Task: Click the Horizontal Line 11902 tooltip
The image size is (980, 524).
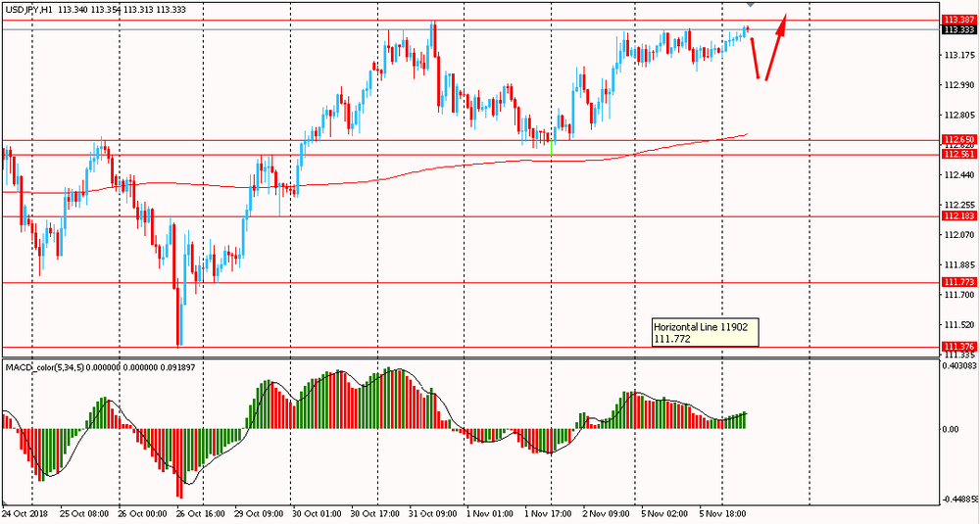Action: point(705,332)
